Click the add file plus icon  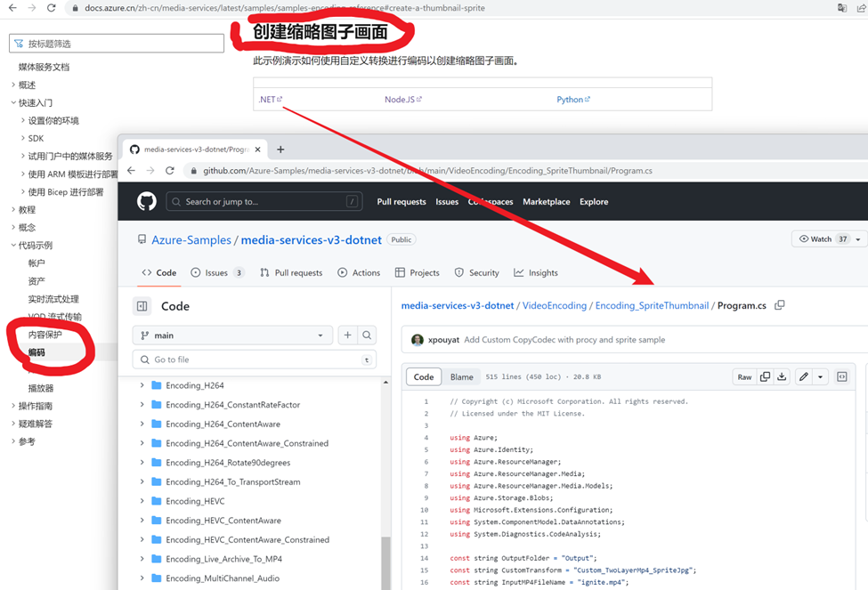pyautogui.click(x=347, y=335)
